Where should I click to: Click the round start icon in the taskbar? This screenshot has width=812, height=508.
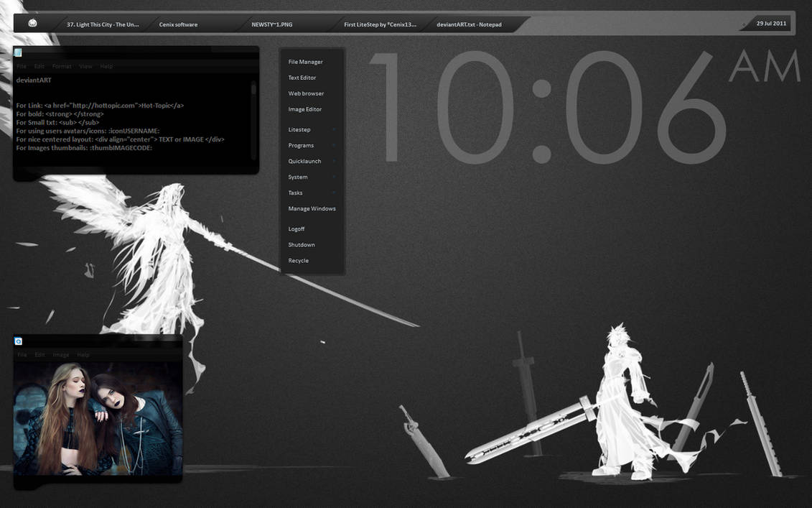click(33, 24)
